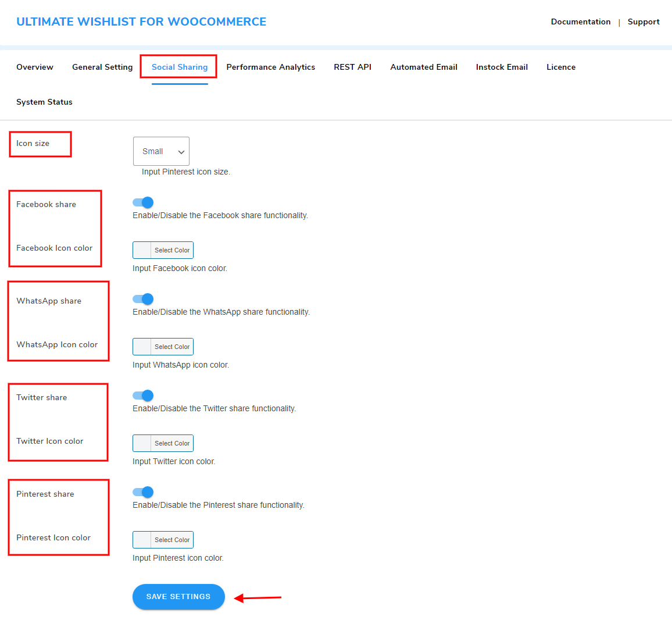The width and height of the screenshot is (672, 634).
Task: Click 'Input WhatsApp icon color.' help text
Action: pyautogui.click(x=180, y=365)
